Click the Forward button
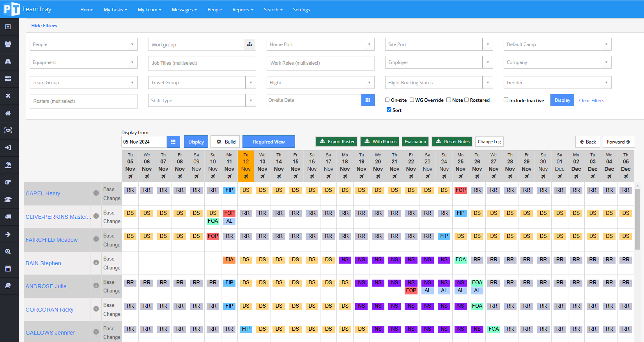Viewport: 644px width, 342px height. click(x=619, y=142)
